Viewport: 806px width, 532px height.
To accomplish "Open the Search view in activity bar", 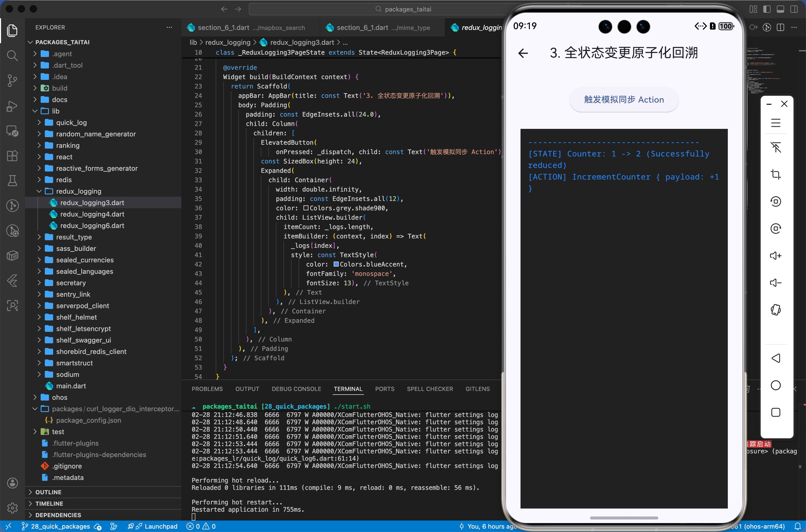I will coord(12,55).
